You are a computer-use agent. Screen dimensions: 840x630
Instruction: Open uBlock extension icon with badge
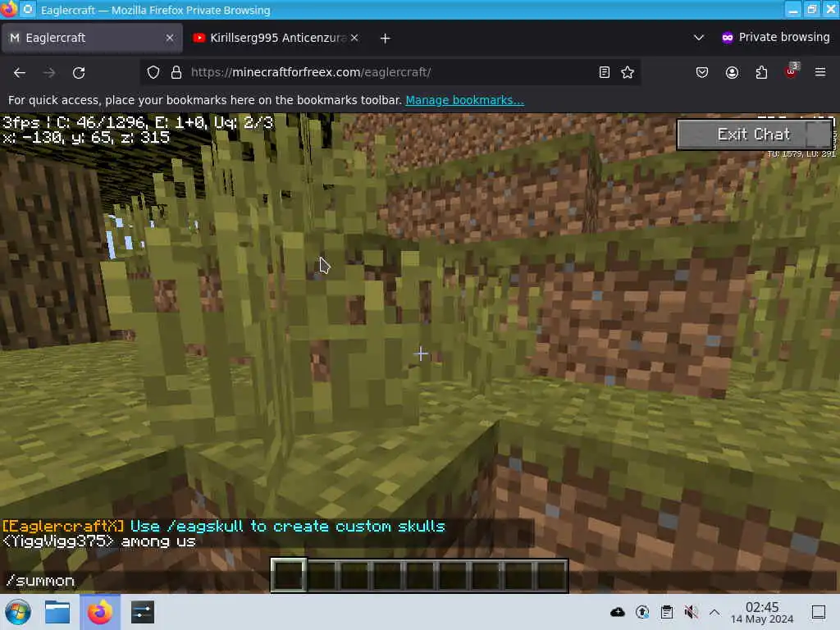coord(792,71)
